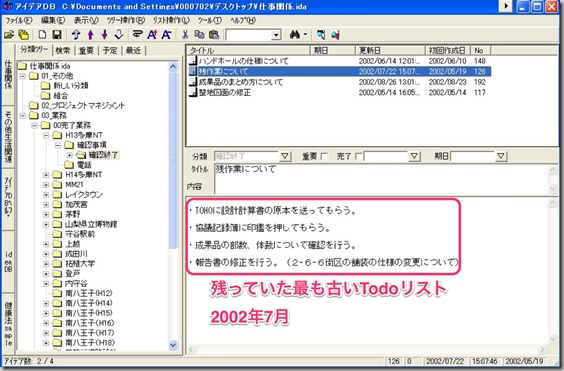The height and width of the screenshot is (371, 564).
Task: Click the open file folder toolbar icon
Action: point(9,35)
